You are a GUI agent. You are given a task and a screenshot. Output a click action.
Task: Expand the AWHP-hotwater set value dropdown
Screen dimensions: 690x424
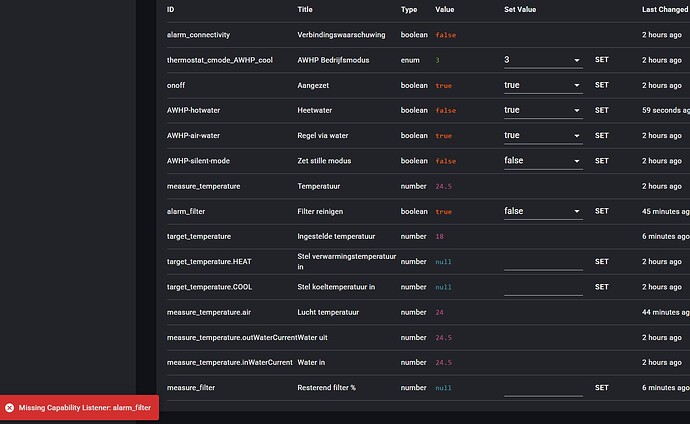tap(543, 110)
